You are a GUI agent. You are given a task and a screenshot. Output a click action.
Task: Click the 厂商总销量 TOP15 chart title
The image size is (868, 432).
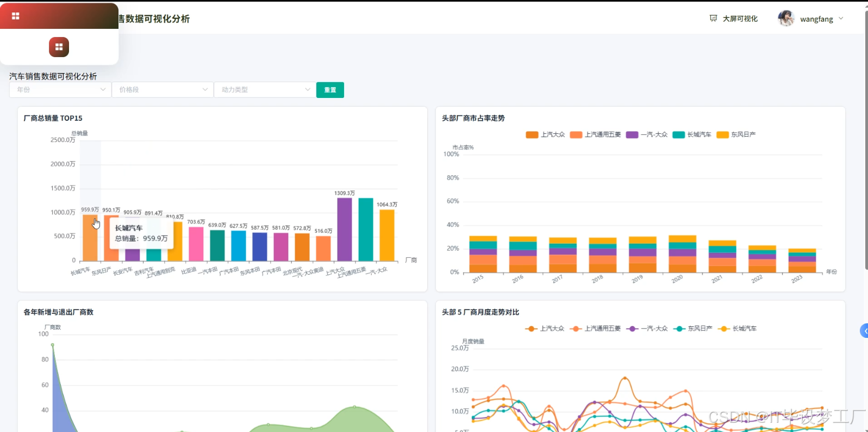(x=53, y=118)
